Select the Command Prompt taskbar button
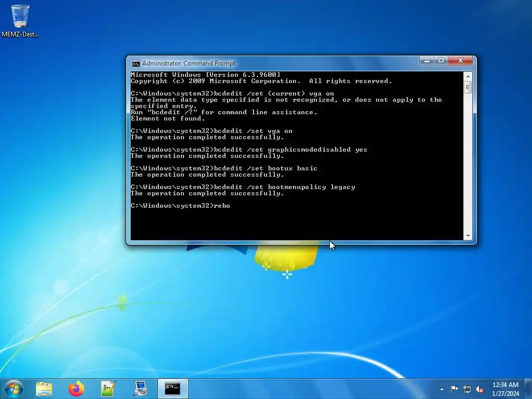The height and width of the screenshot is (399, 532). pyautogui.click(x=172, y=389)
